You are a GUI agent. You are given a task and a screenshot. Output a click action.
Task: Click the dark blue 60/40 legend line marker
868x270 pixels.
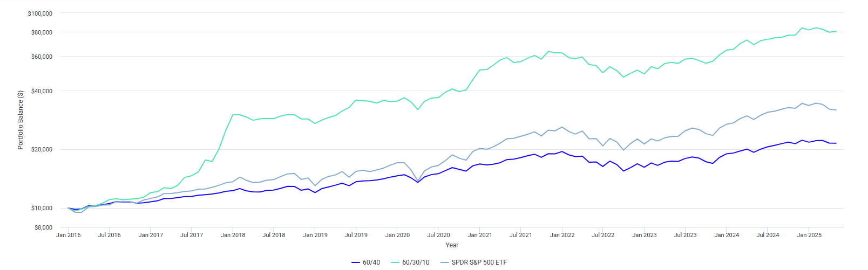click(355, 262)
